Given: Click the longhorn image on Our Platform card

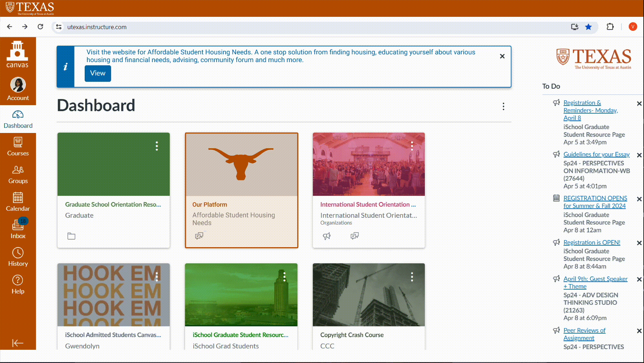Looking at the screenshot, I should 241,164.
